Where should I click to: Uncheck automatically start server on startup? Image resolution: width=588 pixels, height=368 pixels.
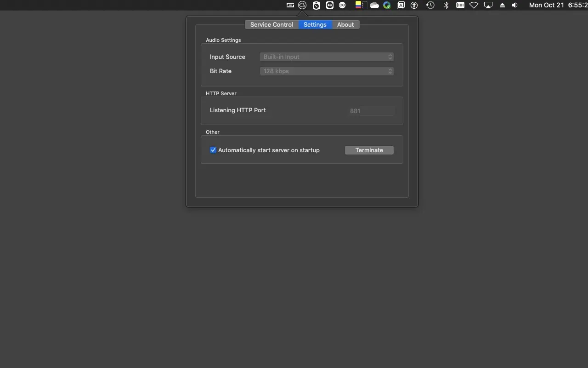(x=213, y=149)
